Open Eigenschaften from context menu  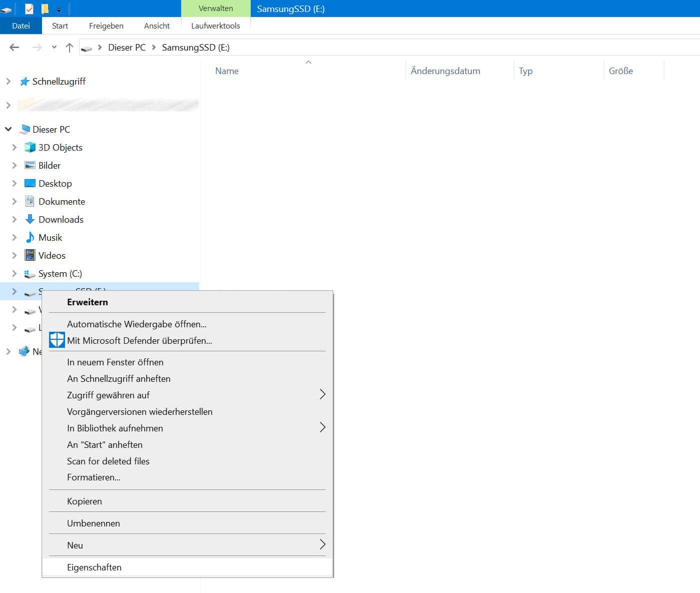(188, 567)
